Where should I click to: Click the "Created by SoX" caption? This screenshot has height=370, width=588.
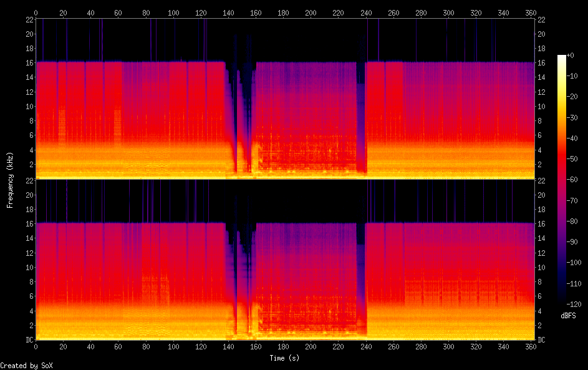26,366
